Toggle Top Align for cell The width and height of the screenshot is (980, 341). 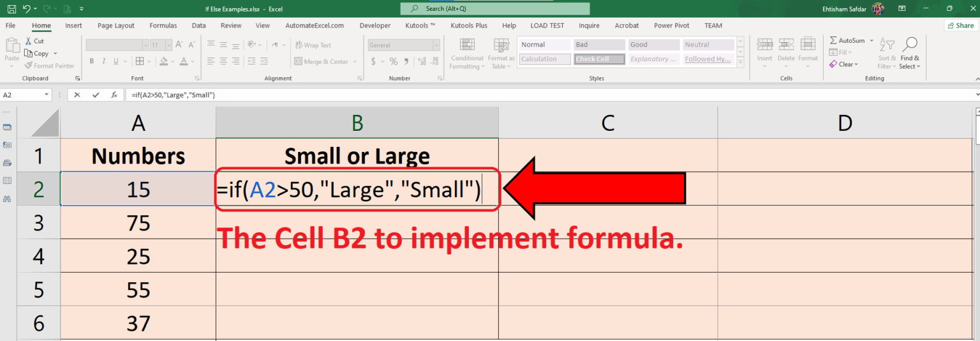click(x=211, y=45)
